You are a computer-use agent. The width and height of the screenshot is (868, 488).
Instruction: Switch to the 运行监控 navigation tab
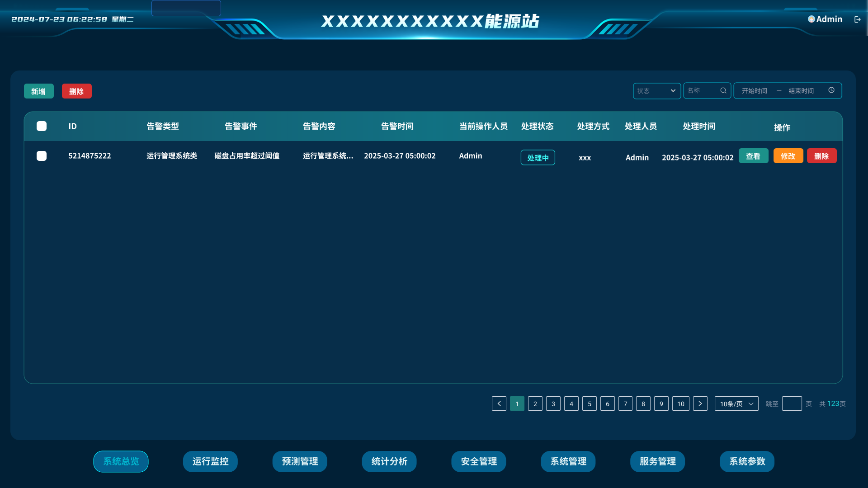210,461
